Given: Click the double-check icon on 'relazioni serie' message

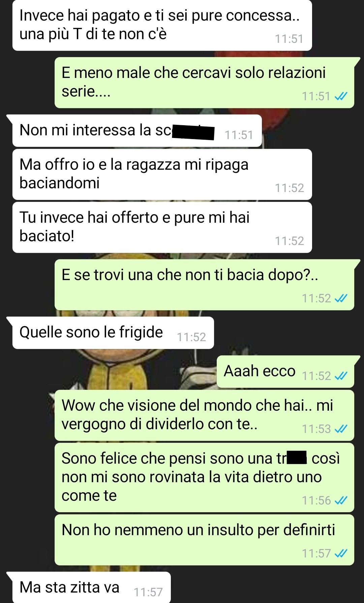Looking at the screenshot, I should (x=341, y=97).
